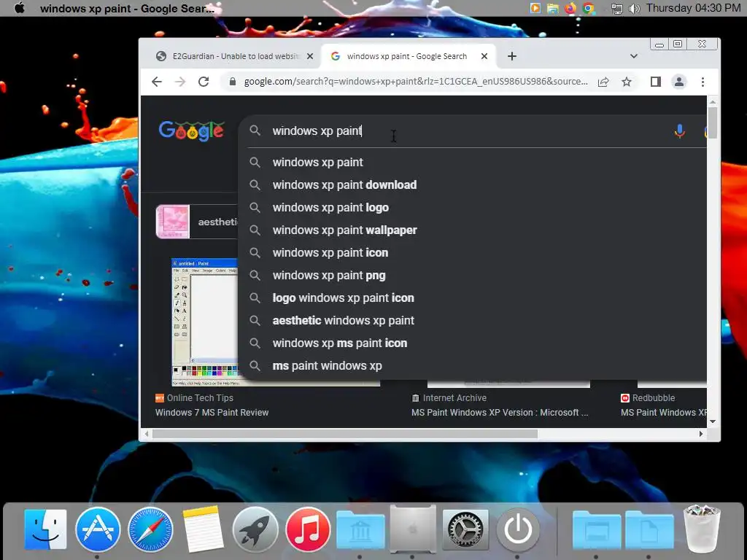Click the aesthetic filter chip thumbnail
The height and width of the screenshot is (560, 747).
pyautogui.click(x=173, y=222)
